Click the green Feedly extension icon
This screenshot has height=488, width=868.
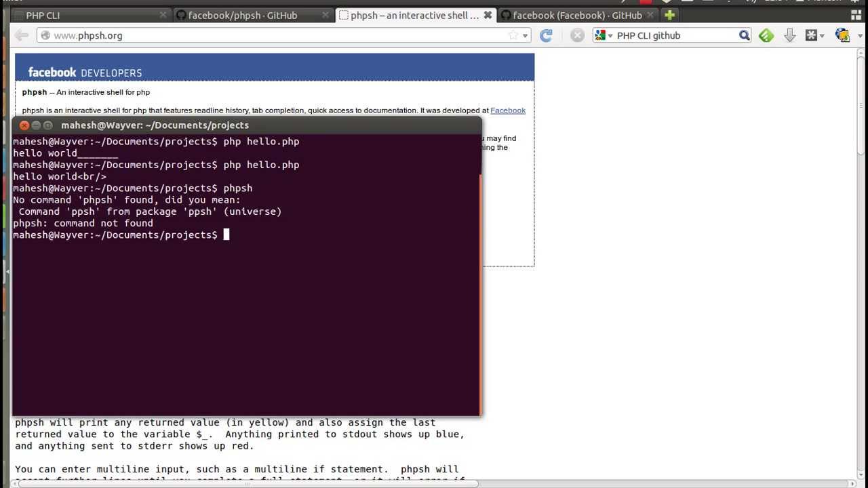click(x=766, y=35)
